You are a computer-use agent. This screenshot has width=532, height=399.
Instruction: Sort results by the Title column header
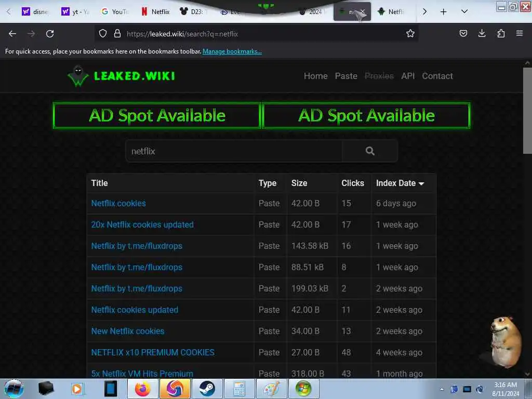tap(99, 183)
